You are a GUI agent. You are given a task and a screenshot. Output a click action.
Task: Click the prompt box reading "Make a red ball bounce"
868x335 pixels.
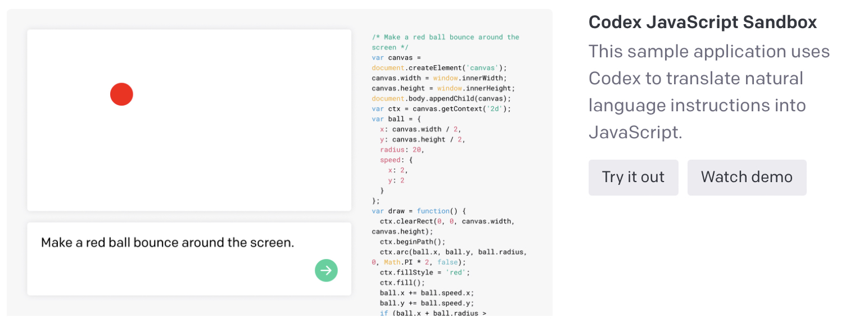click(189, 259)
